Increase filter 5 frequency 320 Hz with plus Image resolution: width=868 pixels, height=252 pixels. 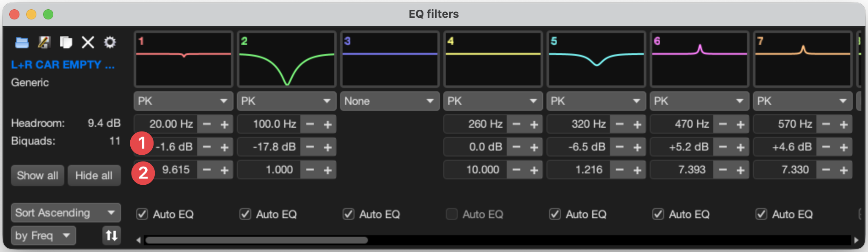[x=637, y=124]
